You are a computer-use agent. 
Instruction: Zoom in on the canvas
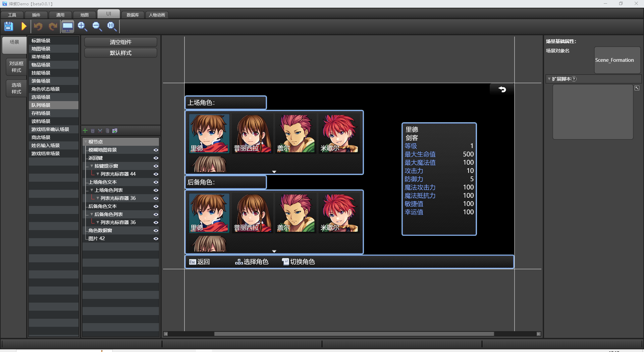[82, 26]
